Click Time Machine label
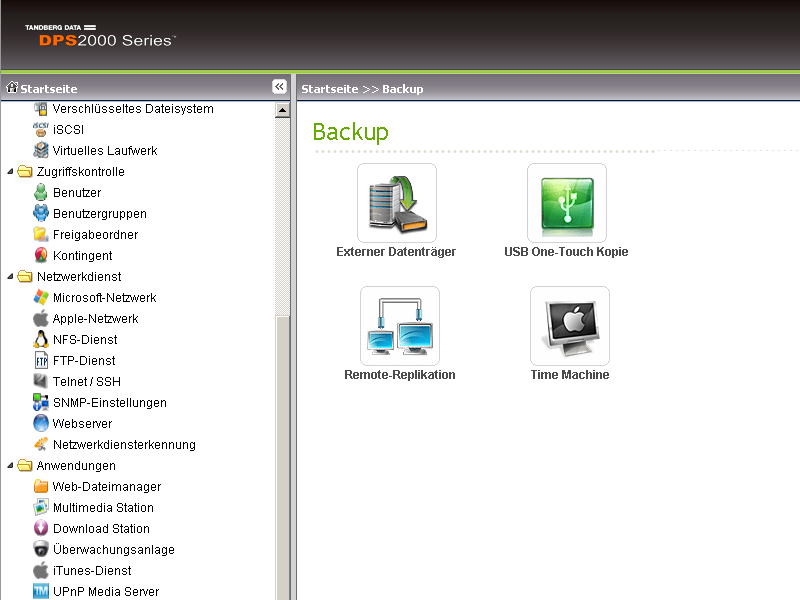800x600 pixels. (570, 374)
